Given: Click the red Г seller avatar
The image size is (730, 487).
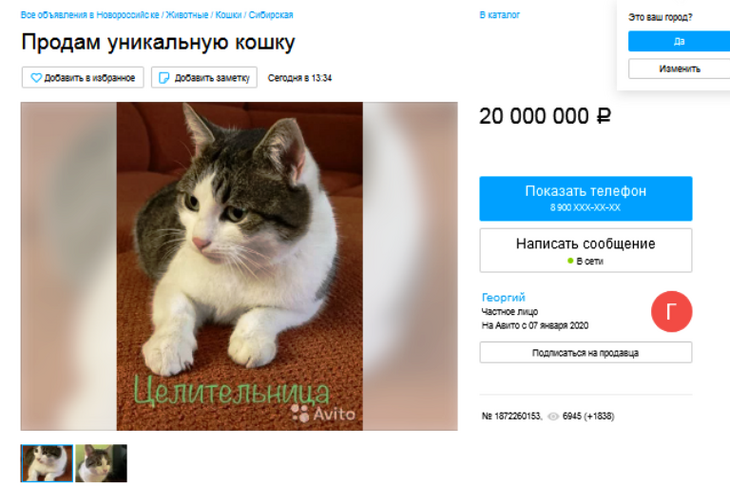Looking at the screenshot, I should (x=671, y=311).
